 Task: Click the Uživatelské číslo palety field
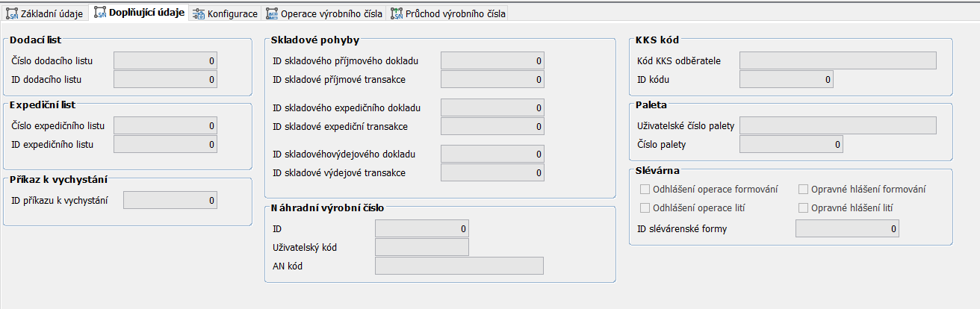837,125
